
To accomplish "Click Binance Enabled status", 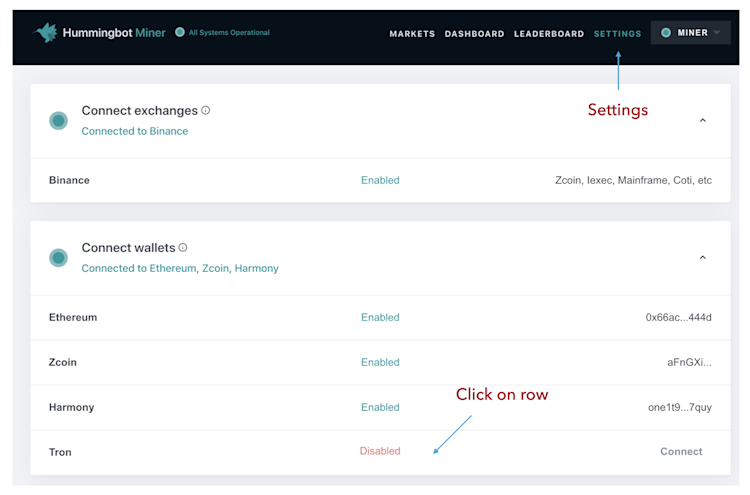I will (380, 180).
